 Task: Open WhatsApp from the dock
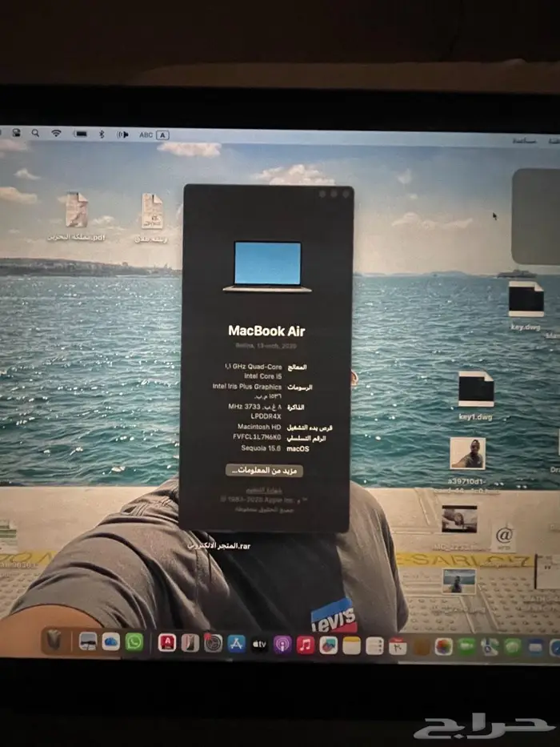pyautogui.click(x=134, y=641)
